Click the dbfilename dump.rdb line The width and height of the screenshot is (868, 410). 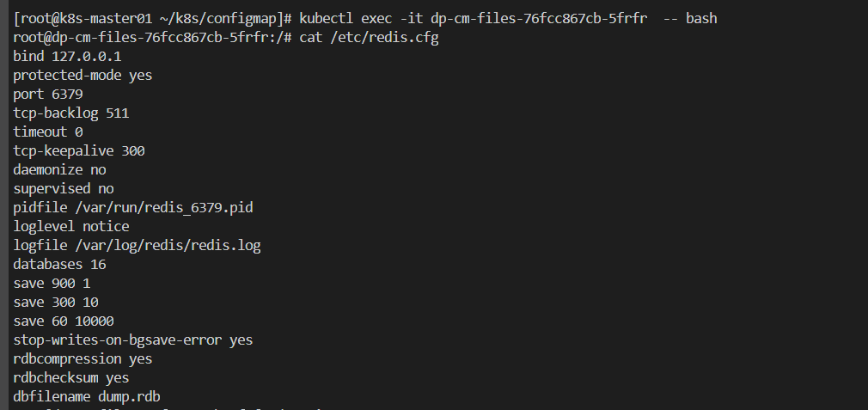[x=87, y=396]
